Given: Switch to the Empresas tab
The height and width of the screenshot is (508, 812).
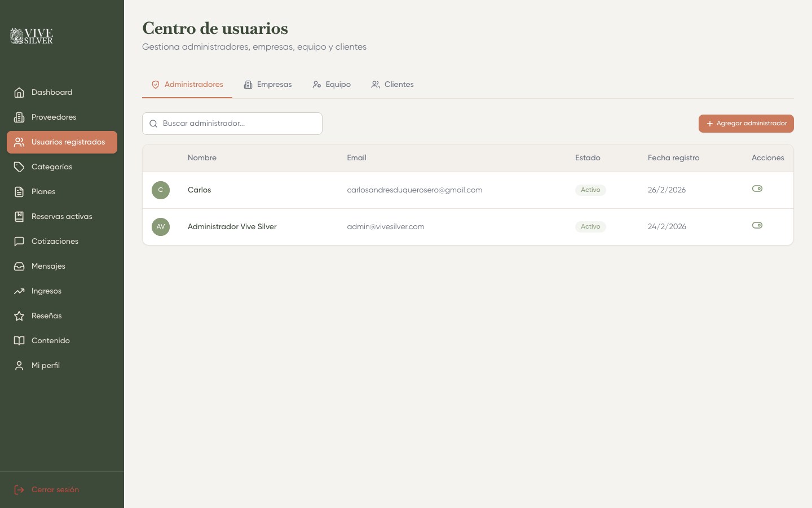Looking at the screenshot, I should point(268,84).
